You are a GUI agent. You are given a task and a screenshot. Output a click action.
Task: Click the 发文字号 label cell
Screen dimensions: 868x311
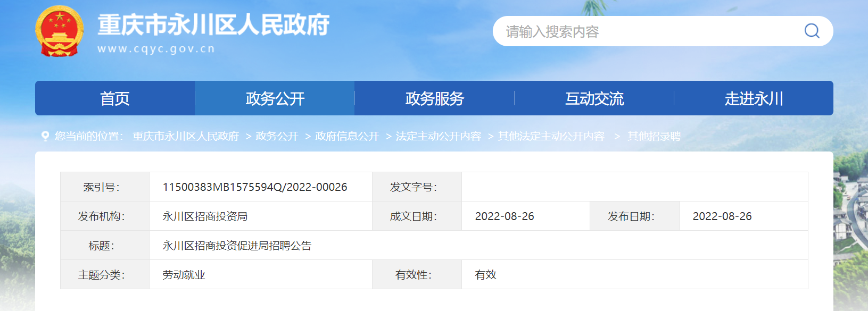click(x=417, y=187)
